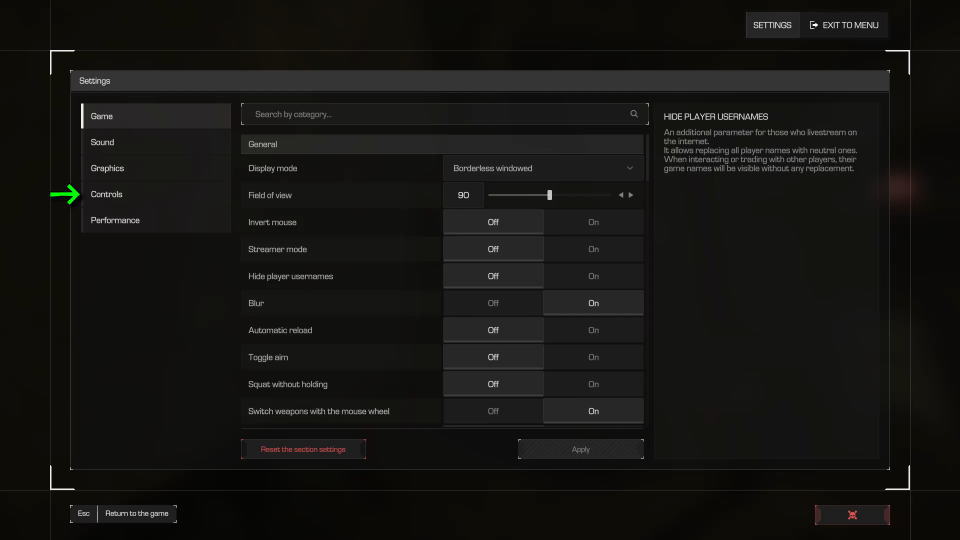
Task: Click the Apply button
Action: coord(580,449)
